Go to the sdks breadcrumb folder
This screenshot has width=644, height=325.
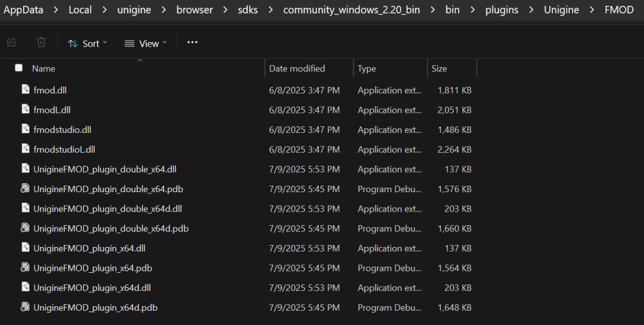tap(248, 10)
